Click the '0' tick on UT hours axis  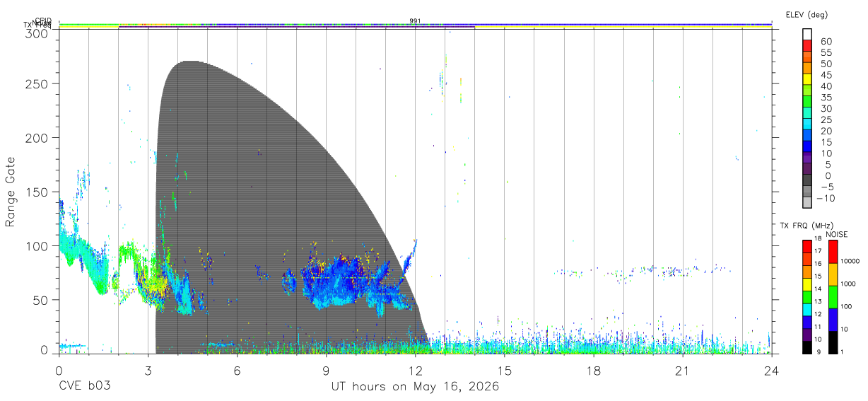(x=59, y=370)
